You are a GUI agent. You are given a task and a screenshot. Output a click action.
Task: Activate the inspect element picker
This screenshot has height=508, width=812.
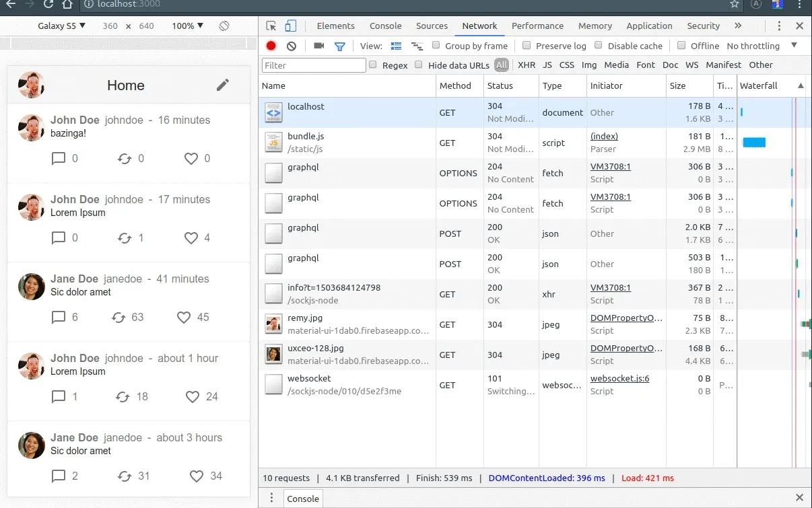[x=271, y=26]
